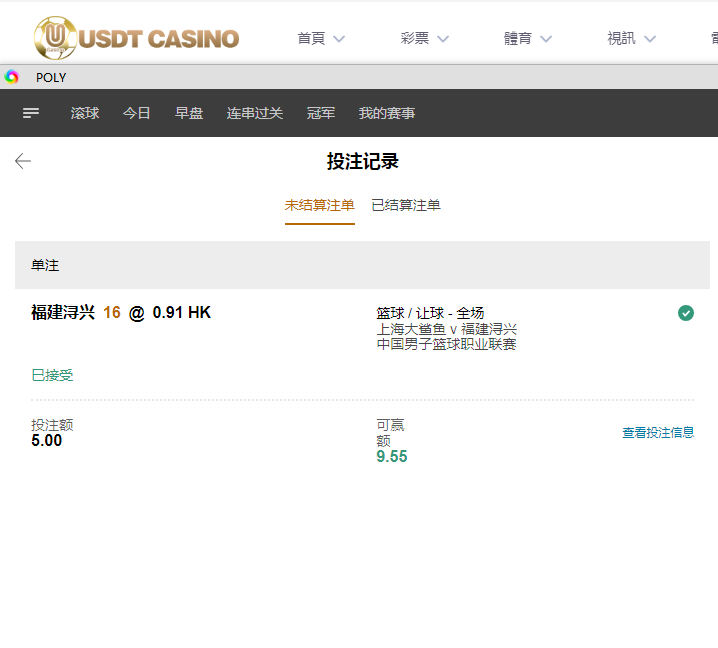Image resolution: width=718 pixels, height=648 pixels.
Task: Click the 9.55 potential winnings value
Action: [x=392, y=457]
